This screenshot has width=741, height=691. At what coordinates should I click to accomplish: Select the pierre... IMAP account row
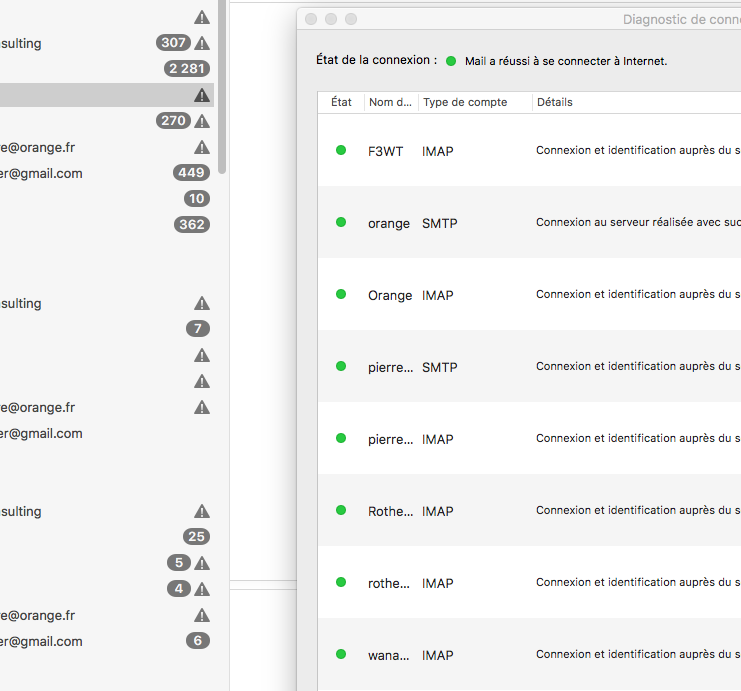530,439
